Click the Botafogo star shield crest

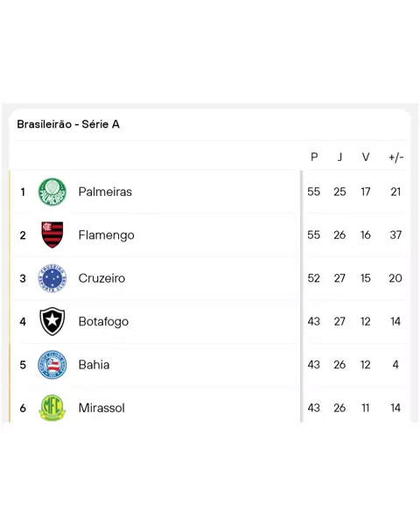(52, 321)
